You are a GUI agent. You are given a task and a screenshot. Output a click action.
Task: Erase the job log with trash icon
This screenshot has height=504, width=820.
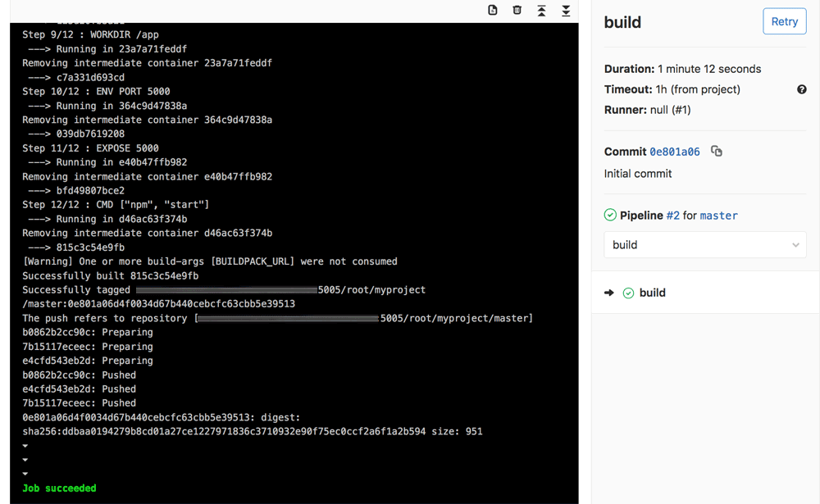coord(517,10)
